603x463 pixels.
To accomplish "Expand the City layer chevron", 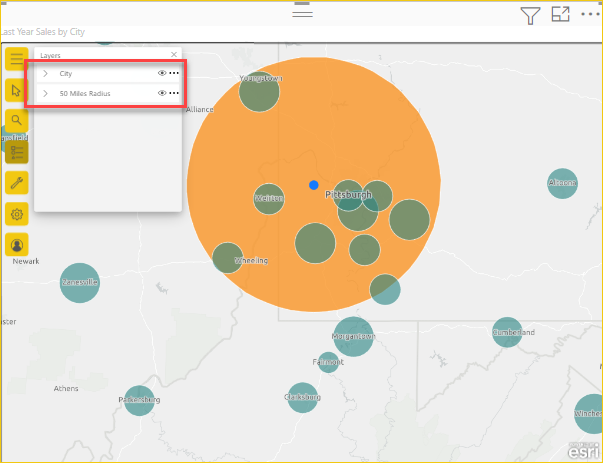I will (45, 73).
